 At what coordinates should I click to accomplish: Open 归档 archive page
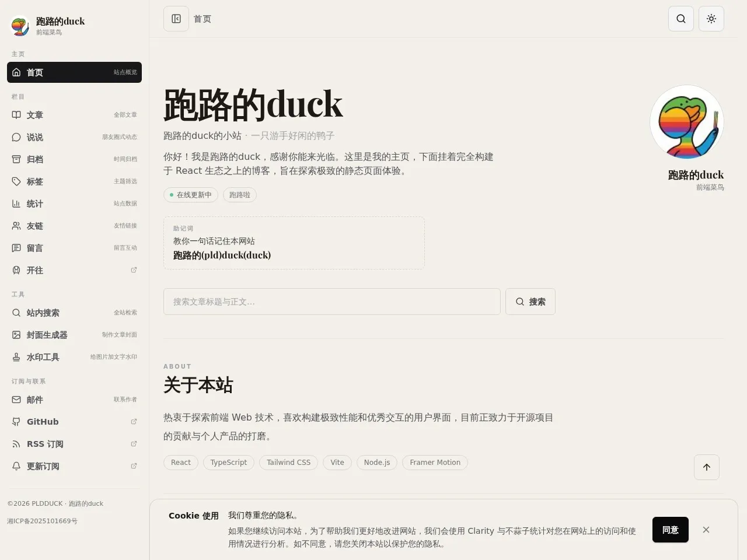tap(74, 159)
